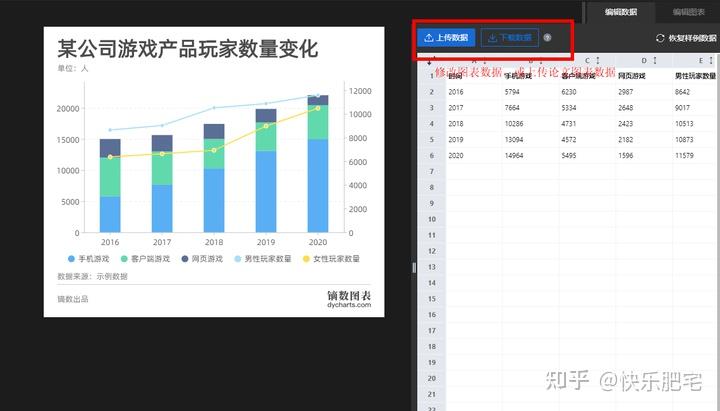This screenshot has height=411, width=720.
Task: Toggle 手机游戏 legend item in chart
Action: [89, 259]
